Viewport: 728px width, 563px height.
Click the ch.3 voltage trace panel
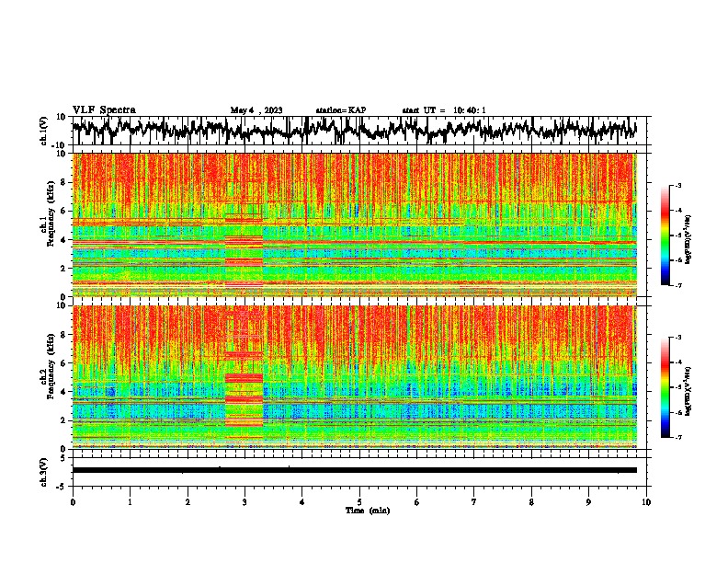(359, 472)
